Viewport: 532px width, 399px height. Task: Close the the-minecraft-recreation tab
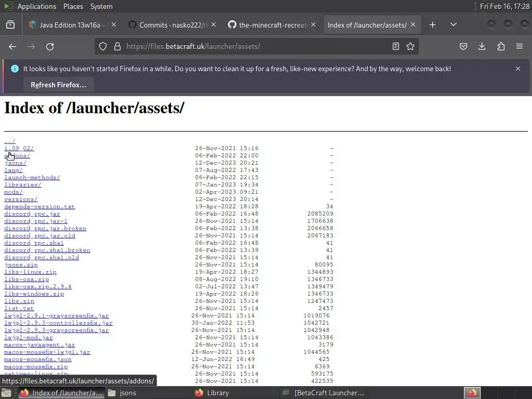[x=313, y=24]
